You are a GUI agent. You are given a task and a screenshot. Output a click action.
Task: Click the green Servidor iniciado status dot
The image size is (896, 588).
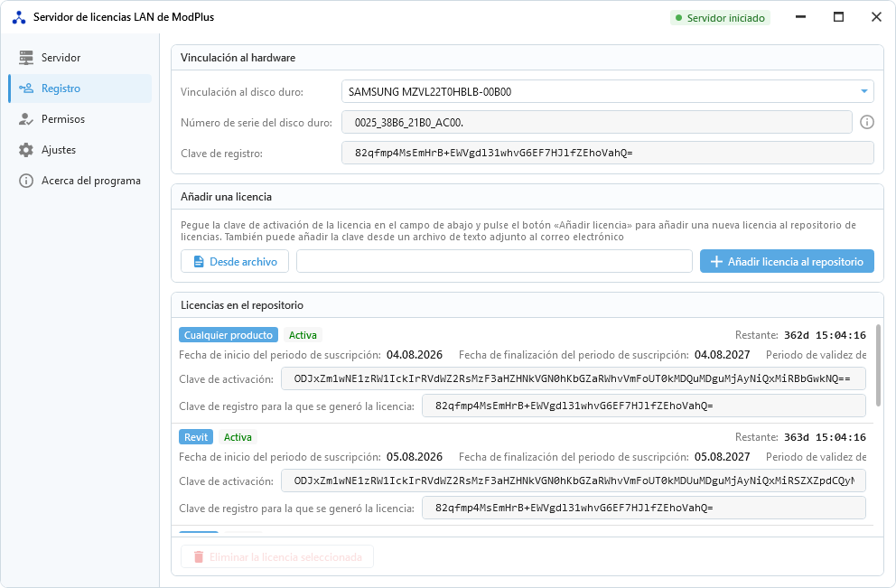pyautogui.click(x=679, y=18)
